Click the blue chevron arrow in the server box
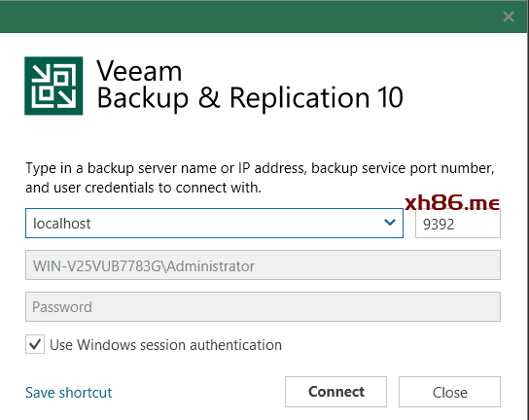This screenshot has height=420, width=529. tap(390, 223)
